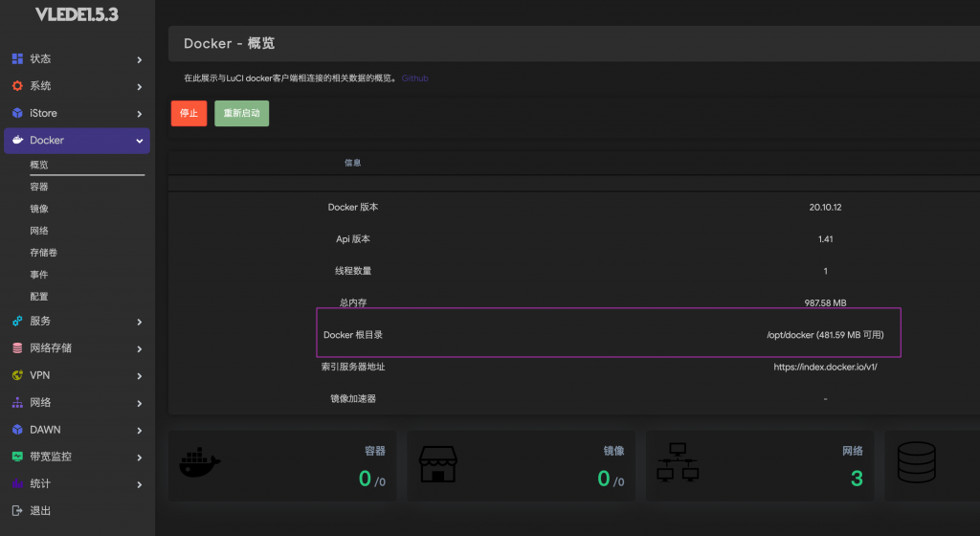Expand the iStore menu chevron
The image size is (980, 536).
coord(140,114)
